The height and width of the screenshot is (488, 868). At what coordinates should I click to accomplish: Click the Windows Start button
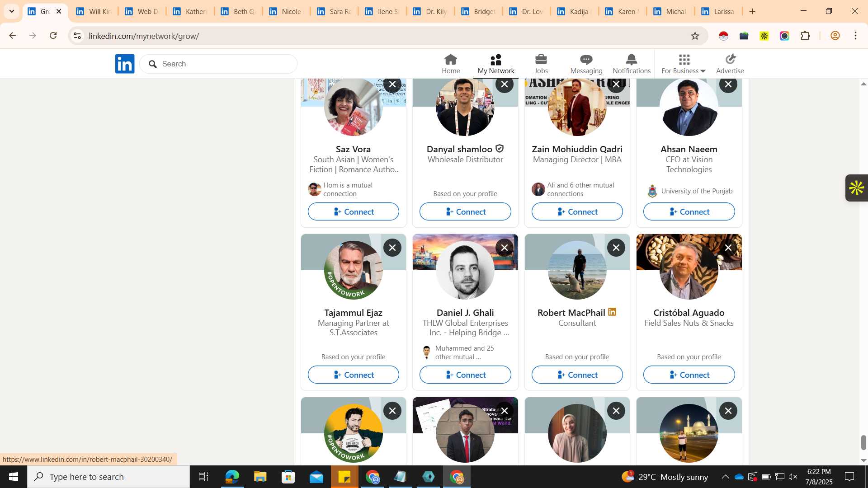click(13, 477)
